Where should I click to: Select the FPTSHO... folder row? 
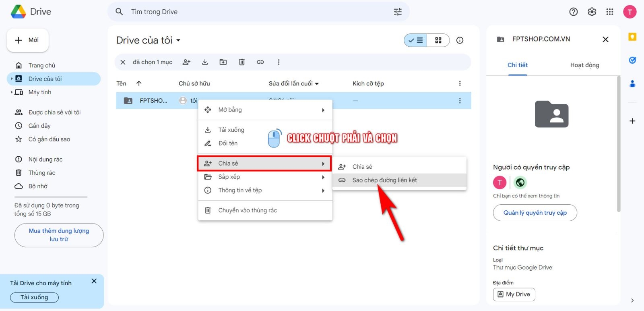coord(293,101)
